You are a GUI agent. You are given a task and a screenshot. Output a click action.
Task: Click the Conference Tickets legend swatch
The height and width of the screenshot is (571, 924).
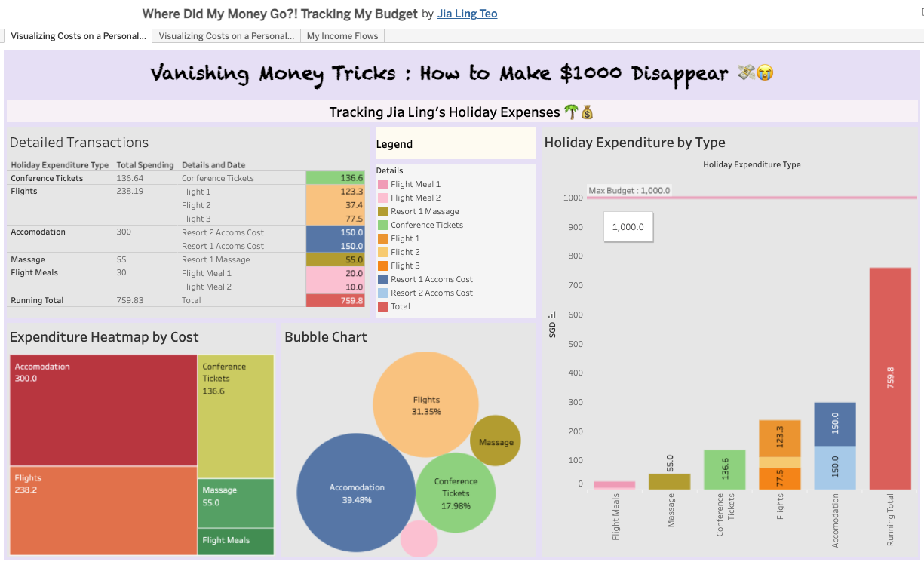point(382,226)
